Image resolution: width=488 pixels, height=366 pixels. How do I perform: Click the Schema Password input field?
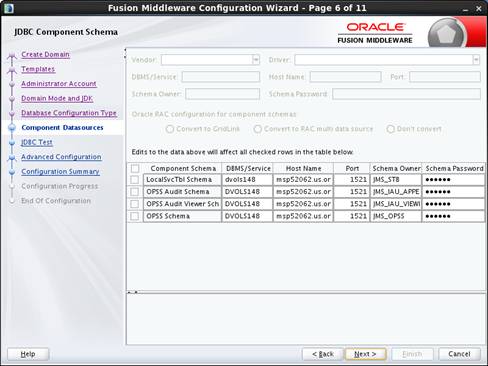coord(406,94)
